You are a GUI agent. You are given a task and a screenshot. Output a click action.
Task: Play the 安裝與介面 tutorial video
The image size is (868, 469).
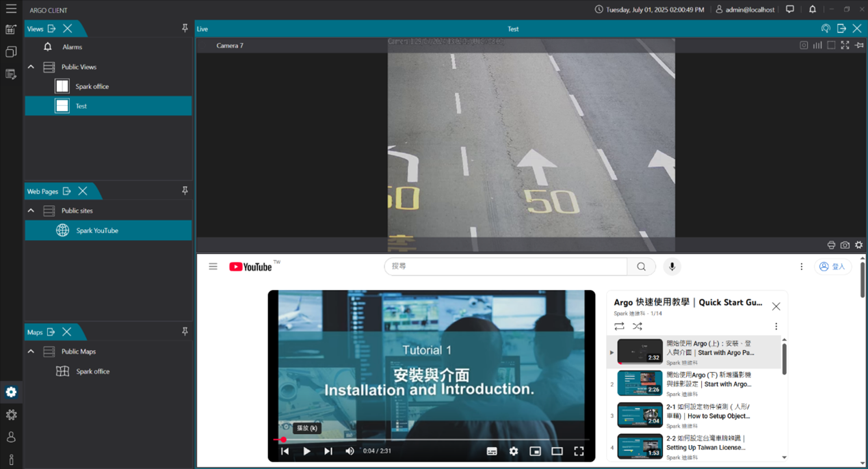[x=306, y=451]
